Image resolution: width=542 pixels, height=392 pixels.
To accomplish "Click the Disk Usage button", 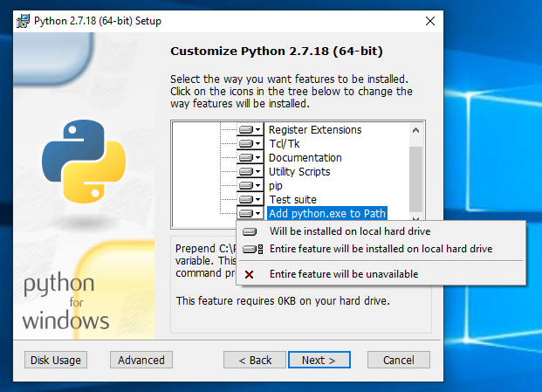I will pos(56,360).
